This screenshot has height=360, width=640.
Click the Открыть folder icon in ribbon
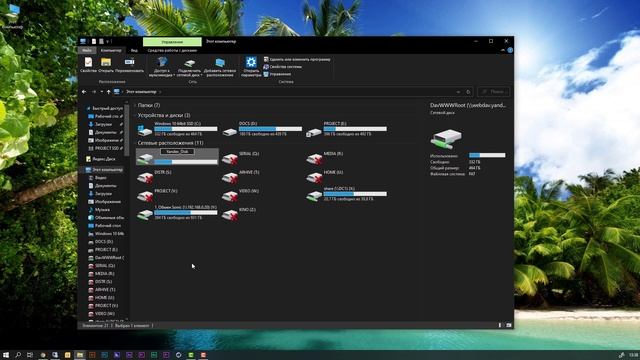(x=106, y=65)
